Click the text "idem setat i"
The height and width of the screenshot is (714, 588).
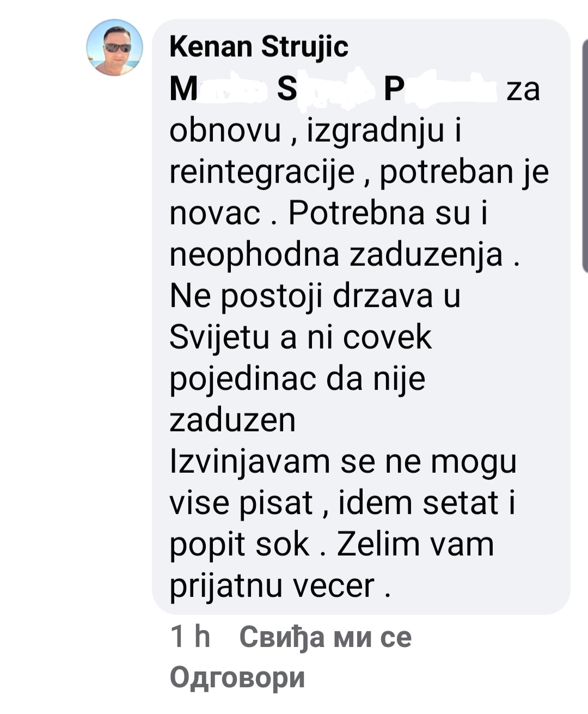pos(427,503)
